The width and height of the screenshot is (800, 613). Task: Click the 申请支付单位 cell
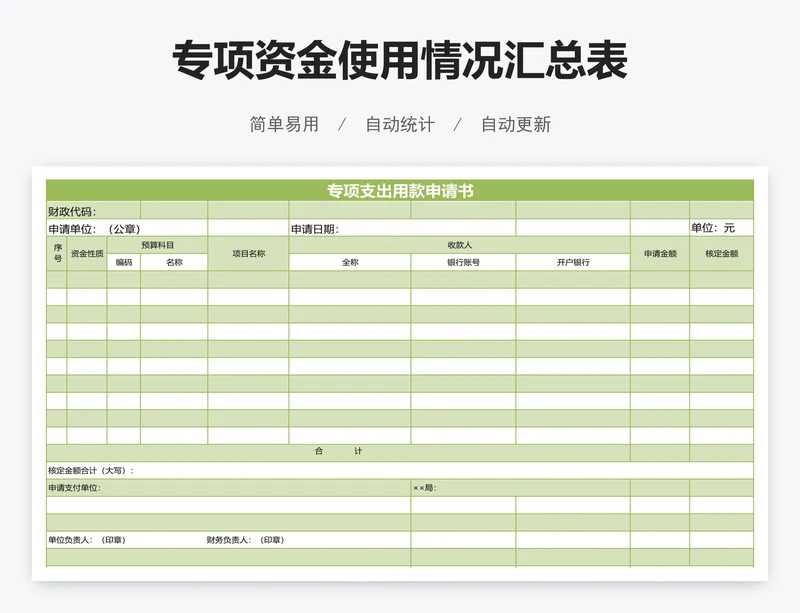point(229,487)
